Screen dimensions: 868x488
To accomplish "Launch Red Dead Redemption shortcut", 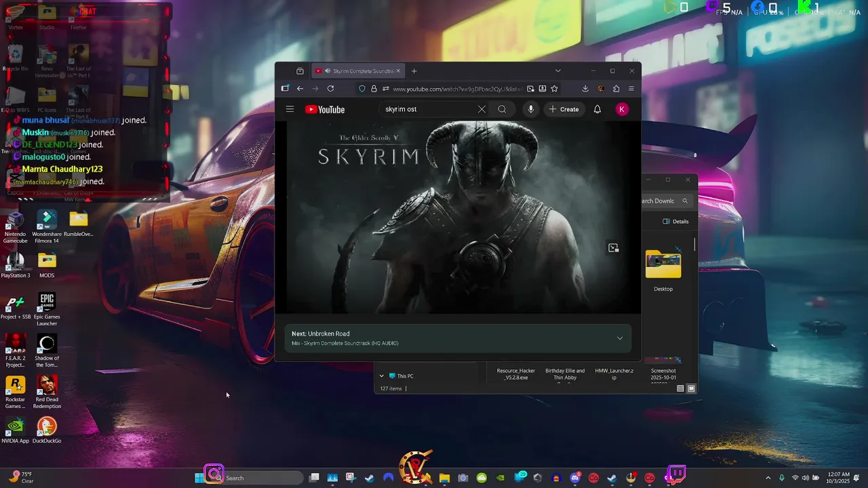I will (x=47, y=393).
